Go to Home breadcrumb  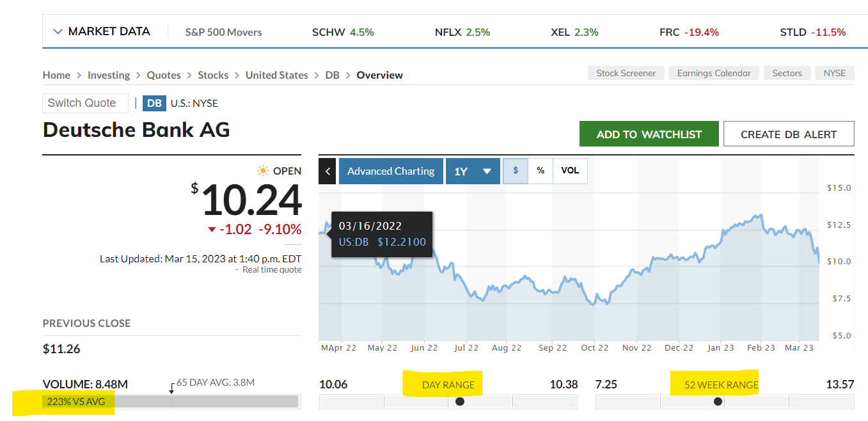click(56, 75)
